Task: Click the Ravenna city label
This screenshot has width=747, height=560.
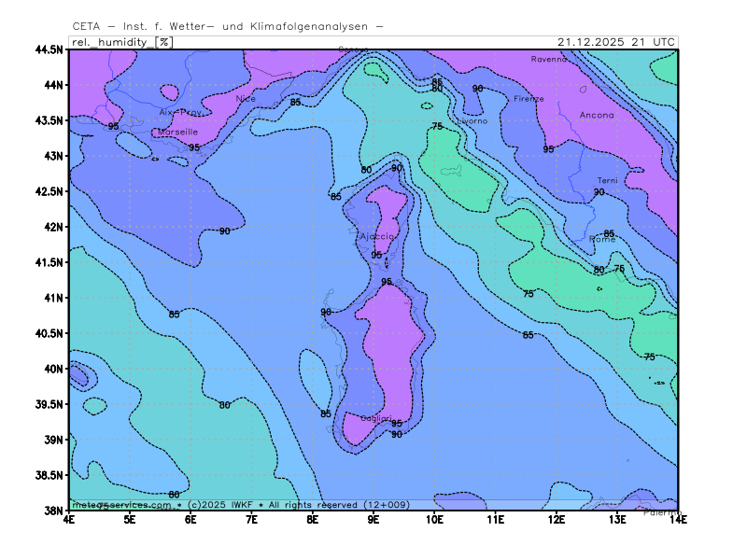Action: click(x=548, y=59)
